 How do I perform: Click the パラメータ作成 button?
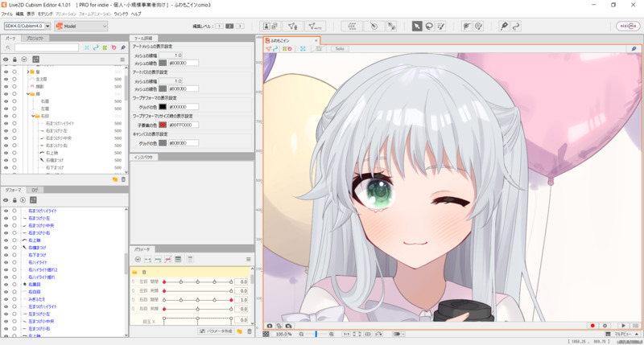[x=216, y=331]
